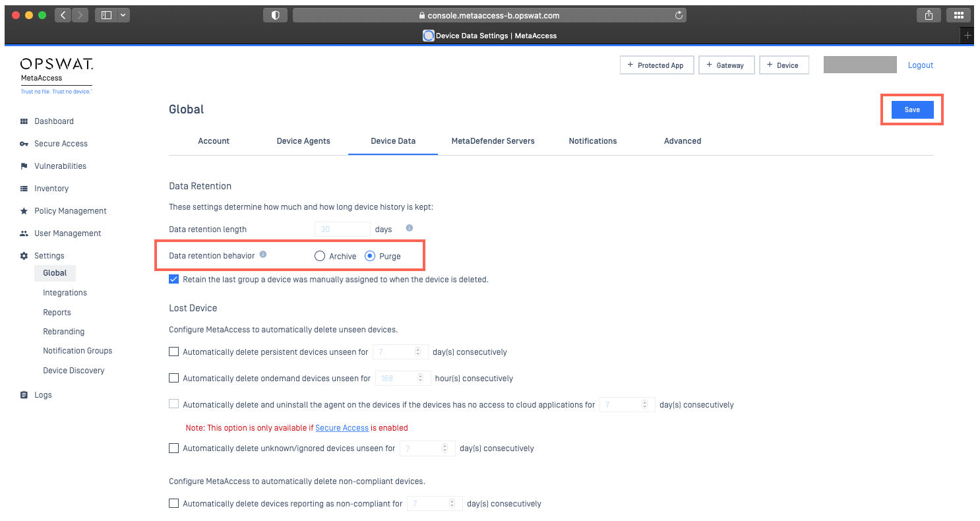Open Reports under Settings
Image resolution: width=980 pixels, height=521 pixels.
57,313
